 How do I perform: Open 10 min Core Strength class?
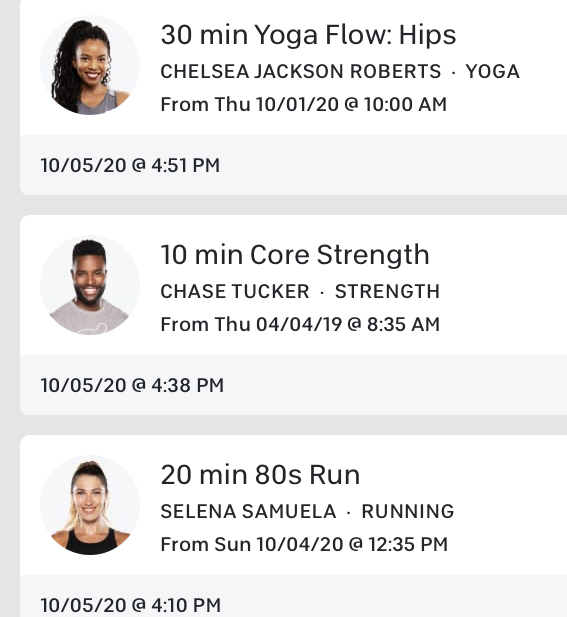pos(295,255)
